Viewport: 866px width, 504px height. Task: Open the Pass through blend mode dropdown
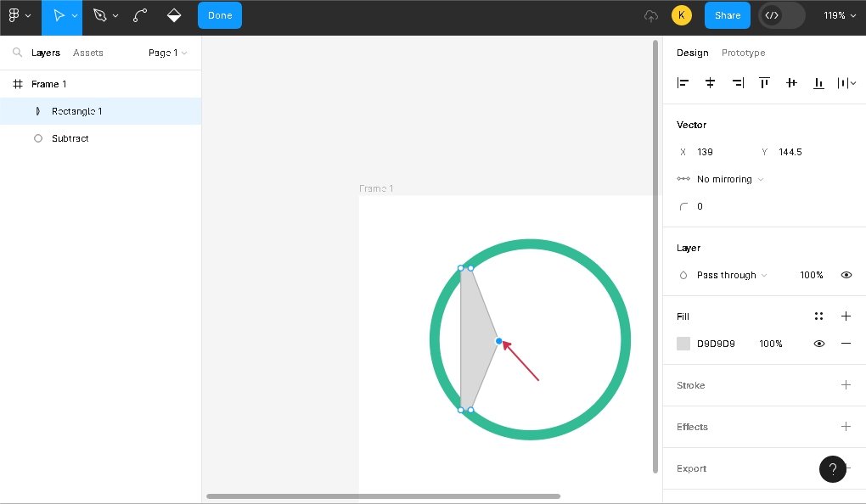pyautogui.click(x=731, y=275)
